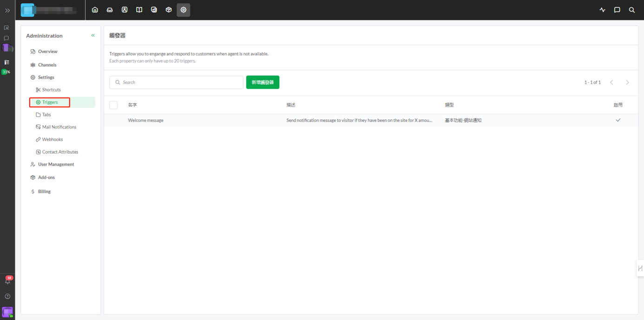Open the Home dashboard icon in top bar

[x=95, y=10]
